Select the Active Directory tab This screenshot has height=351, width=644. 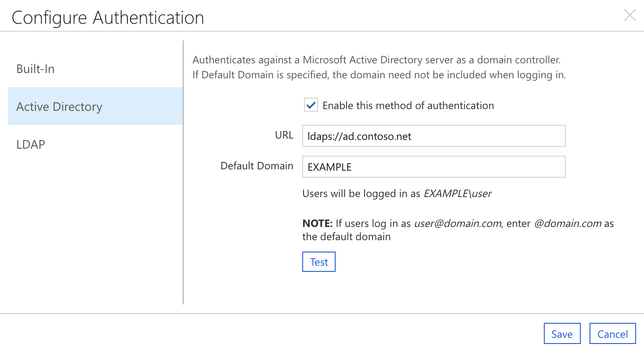59,107
